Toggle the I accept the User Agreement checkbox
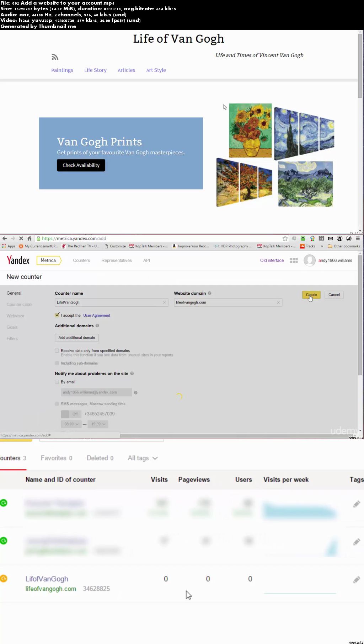Viewport: 364px width, 644px height. [57, 315]
